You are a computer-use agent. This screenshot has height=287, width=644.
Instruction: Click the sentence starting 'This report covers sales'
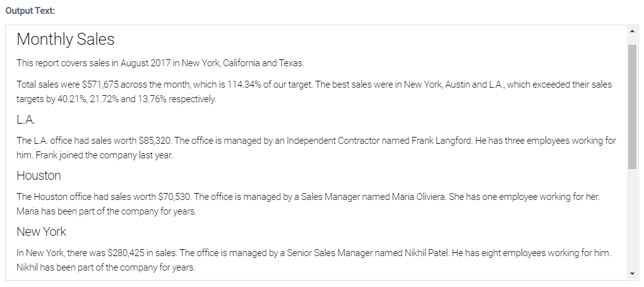[160, 63]
